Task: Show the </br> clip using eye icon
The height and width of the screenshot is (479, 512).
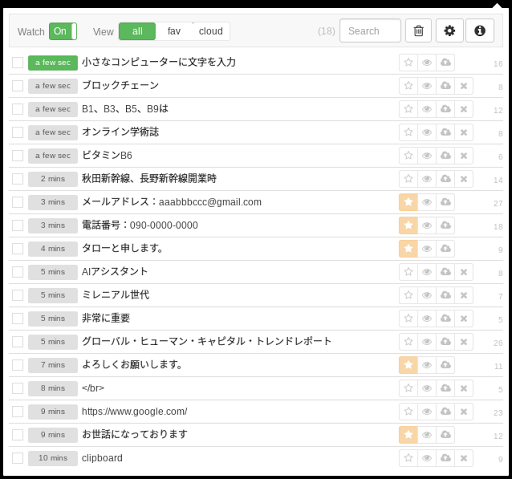Action: pos(427,388)
